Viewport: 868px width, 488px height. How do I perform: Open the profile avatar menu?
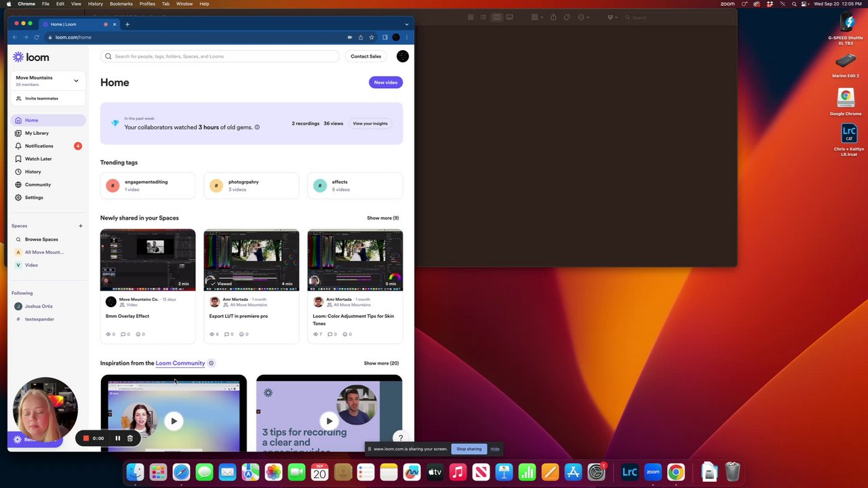tap(403, 56)
